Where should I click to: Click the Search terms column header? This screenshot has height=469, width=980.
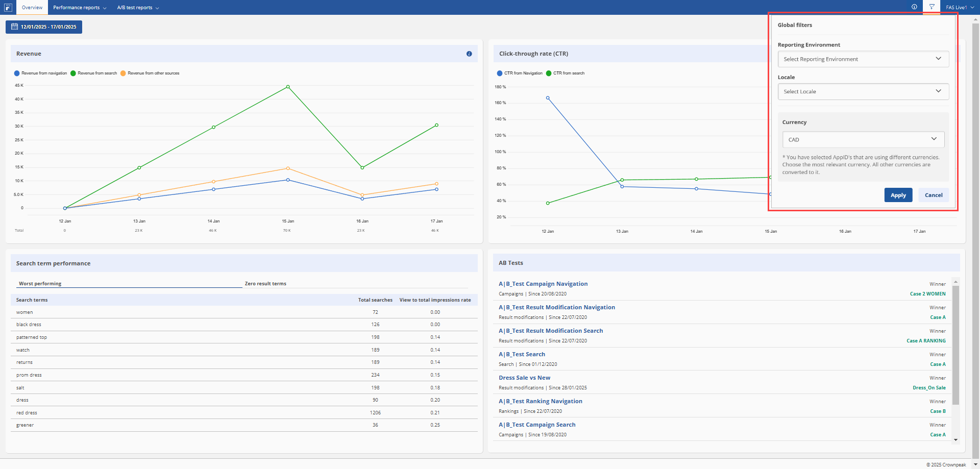[32, 300]
